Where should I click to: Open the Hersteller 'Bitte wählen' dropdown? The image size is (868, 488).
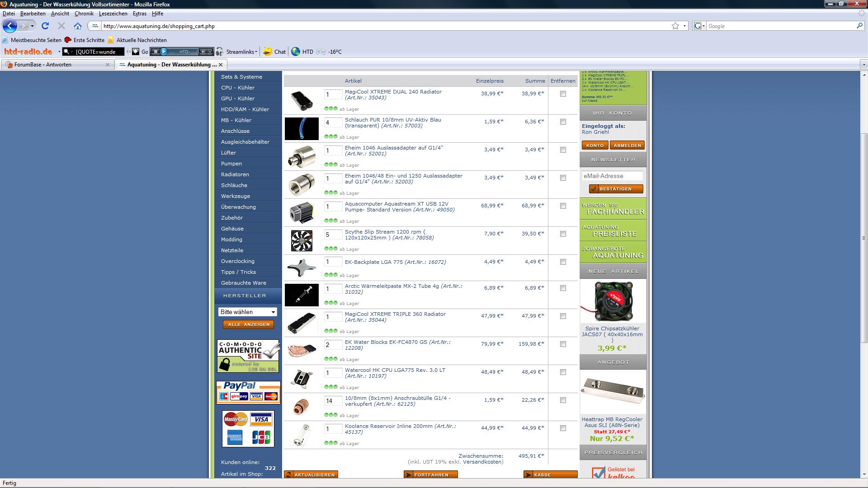point(247,312)
